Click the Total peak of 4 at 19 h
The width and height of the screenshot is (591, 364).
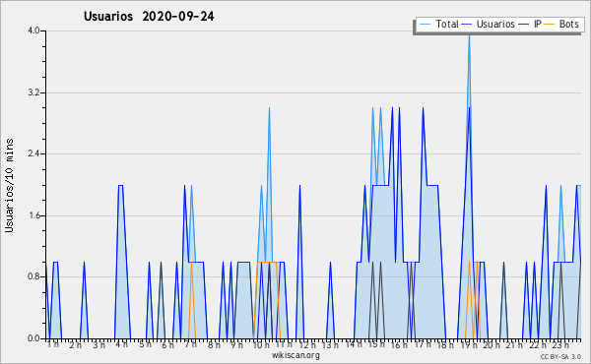point(469,35)
